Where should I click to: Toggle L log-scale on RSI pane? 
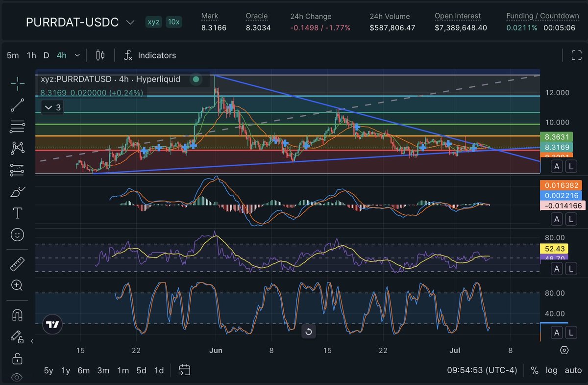(570, 269)
